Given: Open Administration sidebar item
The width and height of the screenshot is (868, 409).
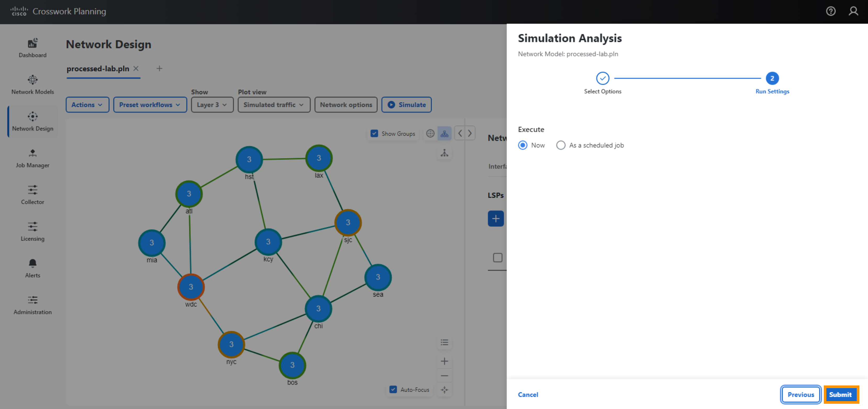Looking at the screenshot, I should 33,305.
